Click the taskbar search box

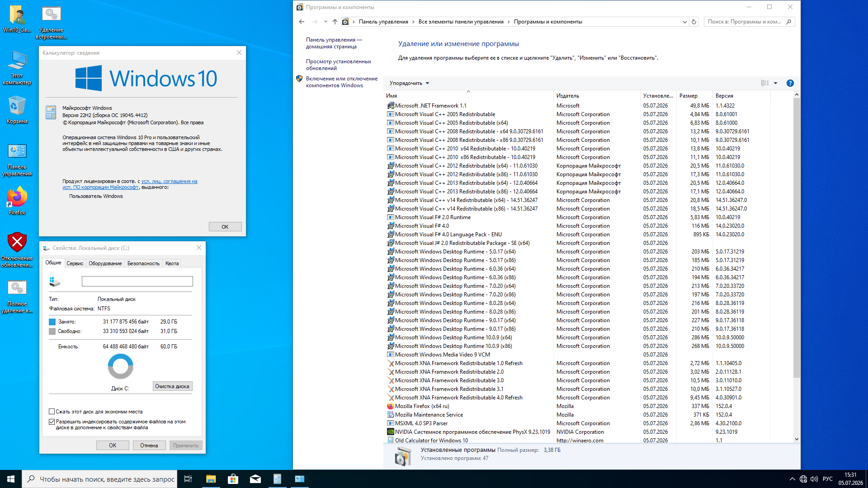click(99, 479)
